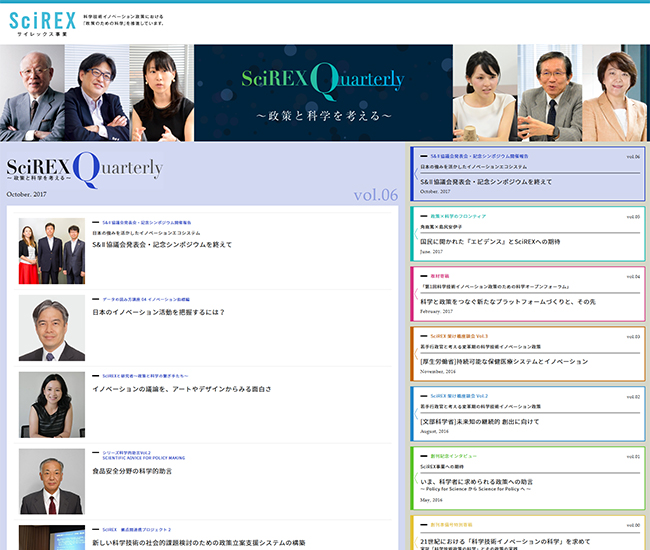
Task: Select the blue SciREX project label above 新しい科学技術
Action: [136, 530]
